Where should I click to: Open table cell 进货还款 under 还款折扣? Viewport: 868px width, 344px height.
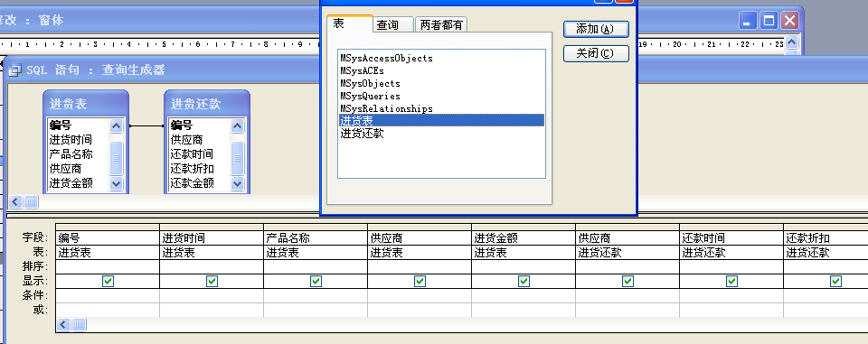click(826, 253)
